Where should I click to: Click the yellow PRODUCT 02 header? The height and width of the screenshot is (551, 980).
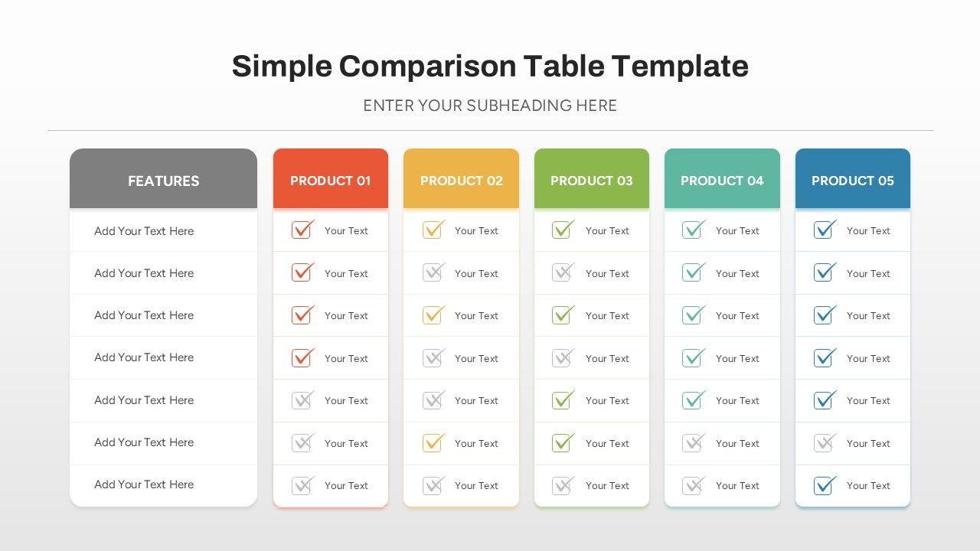(x=461, y=181)
